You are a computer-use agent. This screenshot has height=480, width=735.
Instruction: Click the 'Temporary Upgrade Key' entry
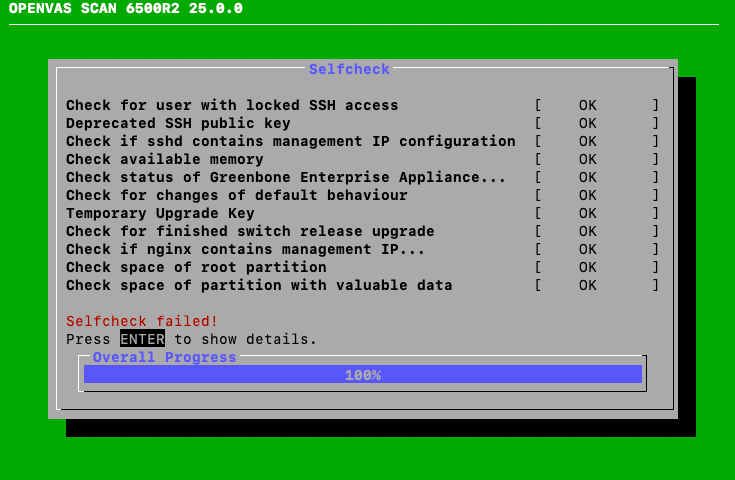tap(160, 213)
